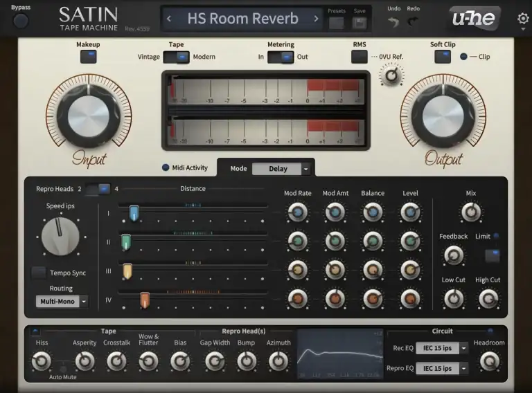
Task: Click Mod Amt knob for head III
Action: tap(335, 270)
